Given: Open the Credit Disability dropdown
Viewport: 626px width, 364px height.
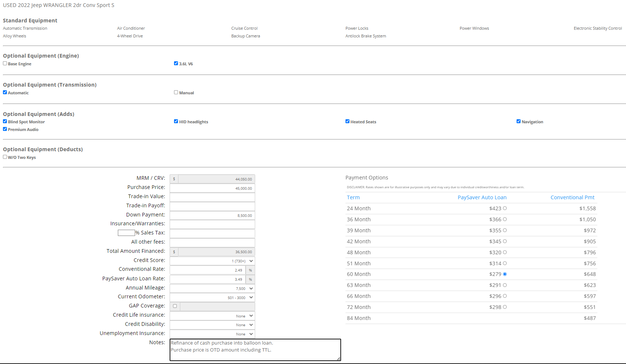Looking at the screenshot, I should [212, 325].
